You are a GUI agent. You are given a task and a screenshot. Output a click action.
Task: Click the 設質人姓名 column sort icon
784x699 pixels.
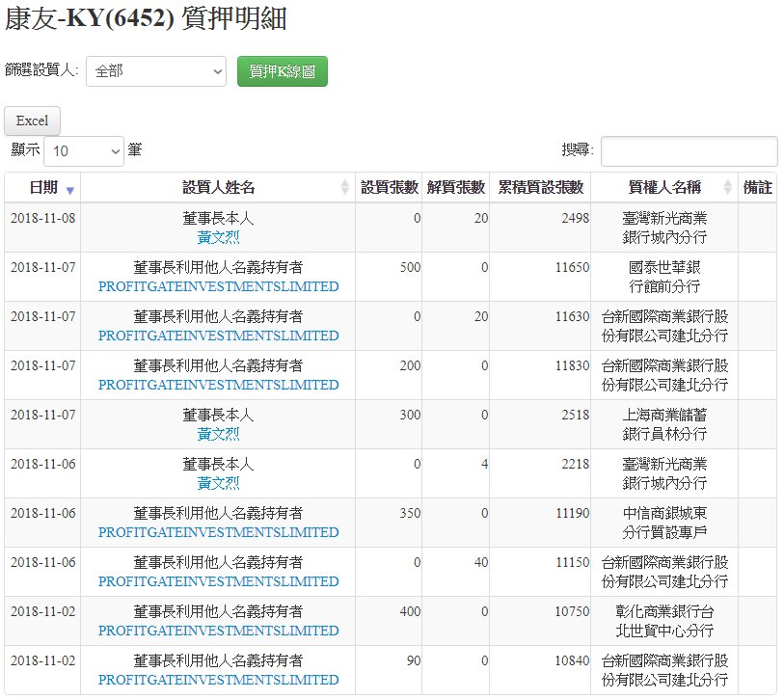click(x=345, y=188)
